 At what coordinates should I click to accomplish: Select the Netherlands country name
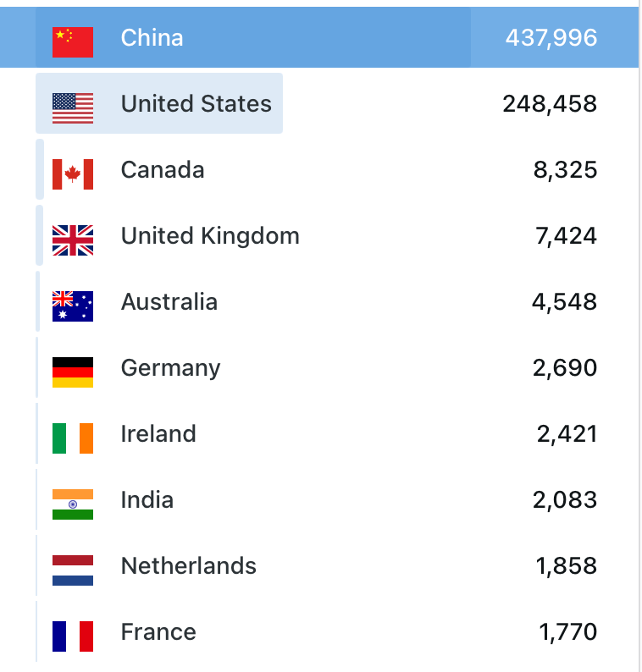point(189,566)
